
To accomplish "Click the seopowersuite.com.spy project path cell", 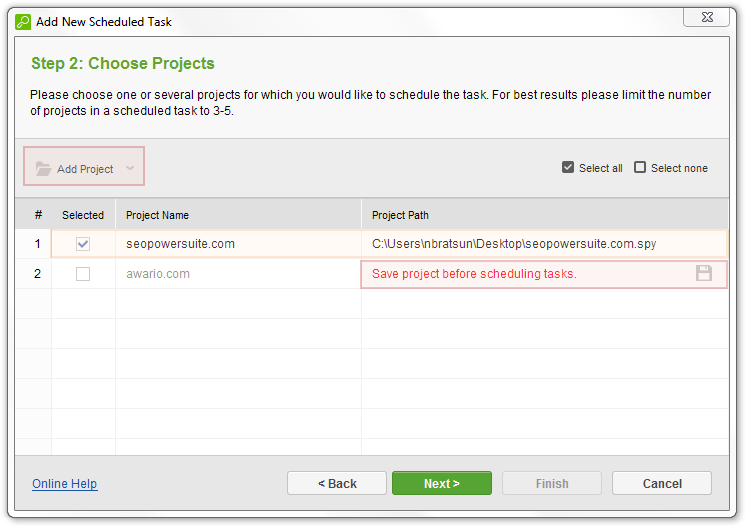I will [x=514, y=244].
